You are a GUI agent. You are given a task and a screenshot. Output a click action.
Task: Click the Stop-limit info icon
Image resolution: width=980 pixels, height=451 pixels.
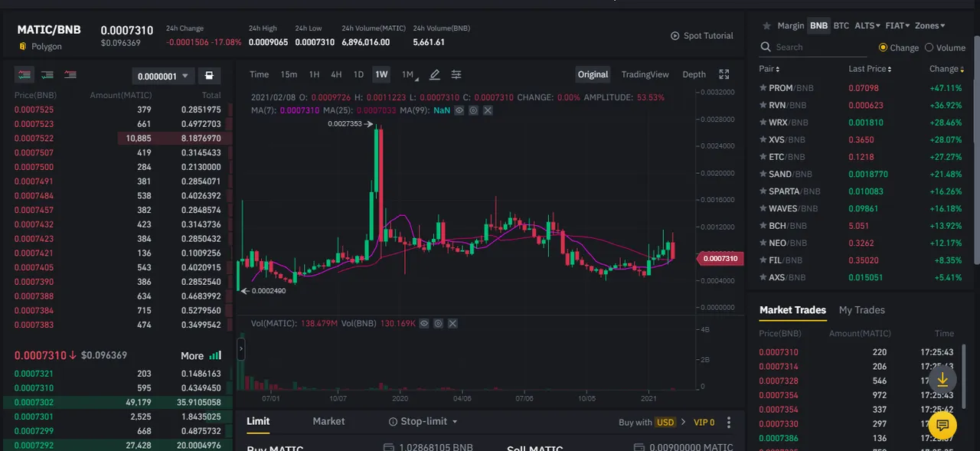coord(394,422)
